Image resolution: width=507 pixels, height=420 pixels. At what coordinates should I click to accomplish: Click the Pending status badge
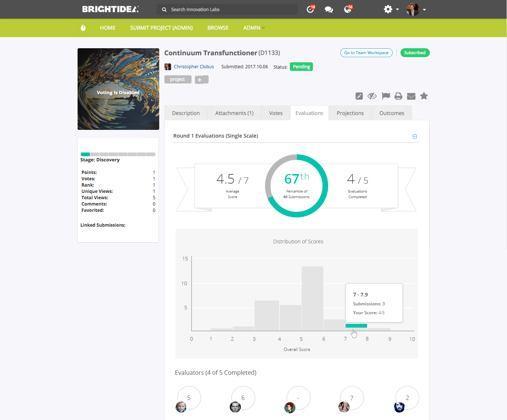point(301,67)
